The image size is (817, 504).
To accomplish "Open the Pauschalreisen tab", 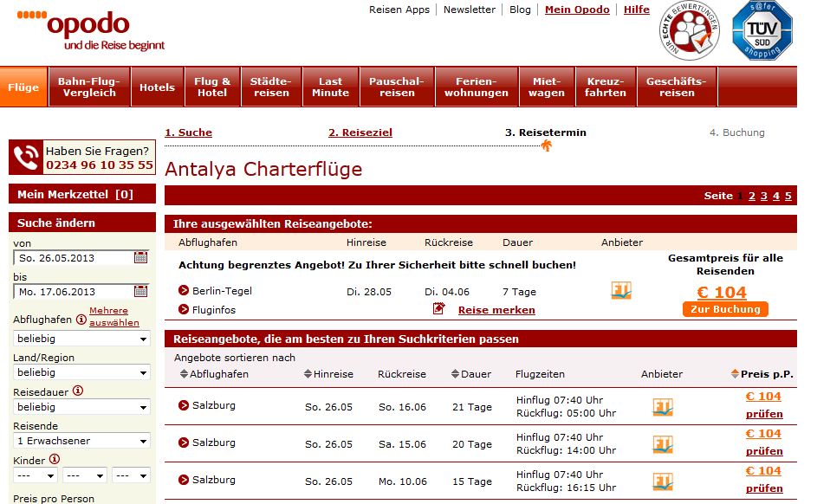I will (397, 87).
